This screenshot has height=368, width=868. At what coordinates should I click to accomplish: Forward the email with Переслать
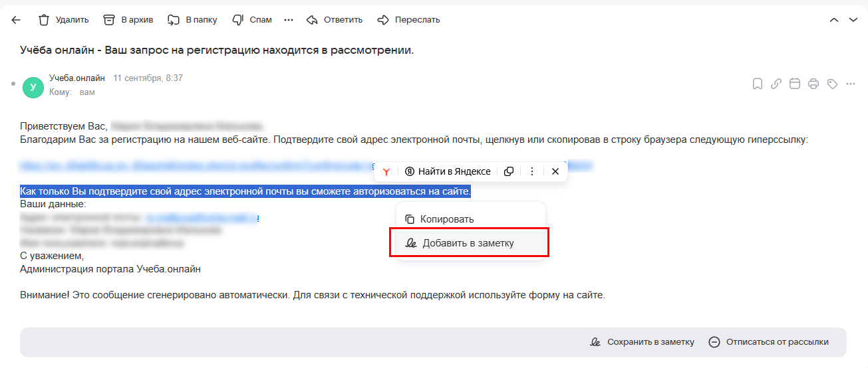point(408,20)
